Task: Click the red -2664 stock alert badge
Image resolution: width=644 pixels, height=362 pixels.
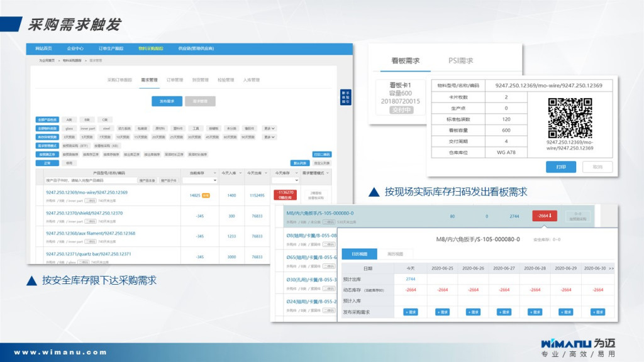Action: [544, 216]
